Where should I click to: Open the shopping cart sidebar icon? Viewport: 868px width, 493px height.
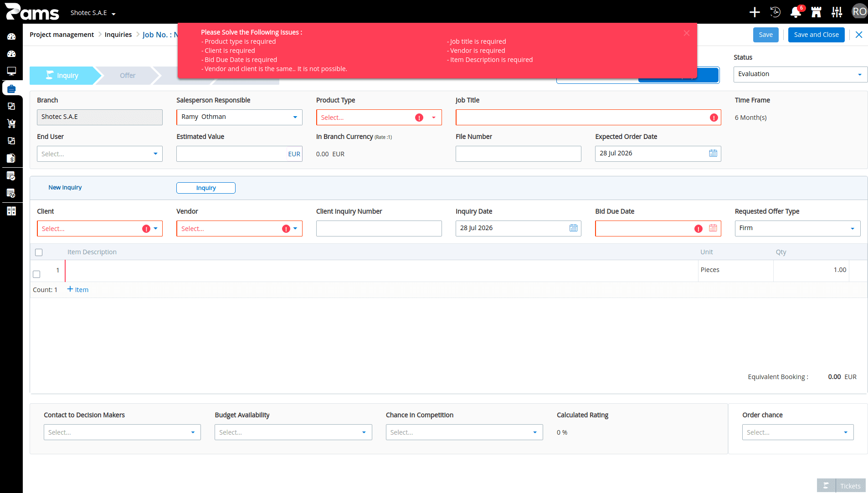point(11,123)
